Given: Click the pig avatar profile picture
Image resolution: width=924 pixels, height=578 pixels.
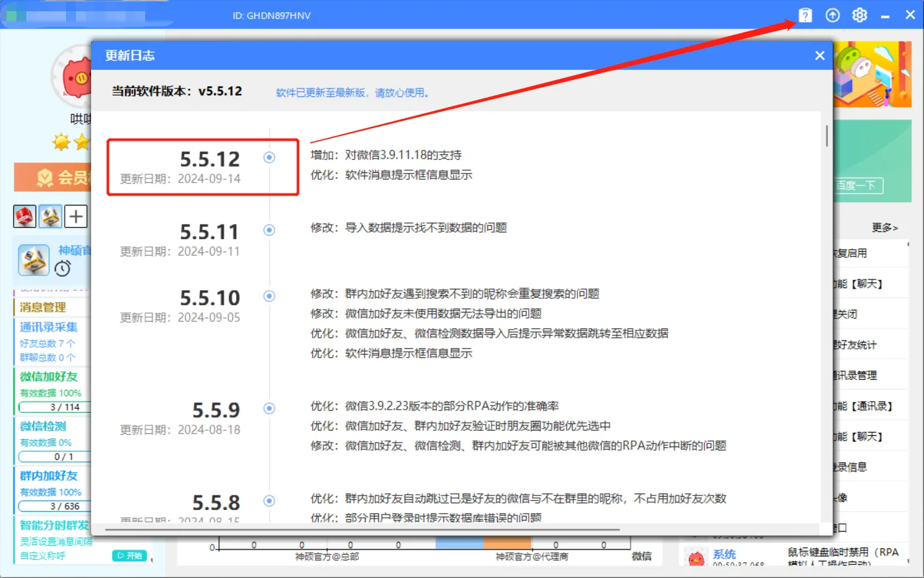Looking at the screenshot, I should click(x=76, y=78).
